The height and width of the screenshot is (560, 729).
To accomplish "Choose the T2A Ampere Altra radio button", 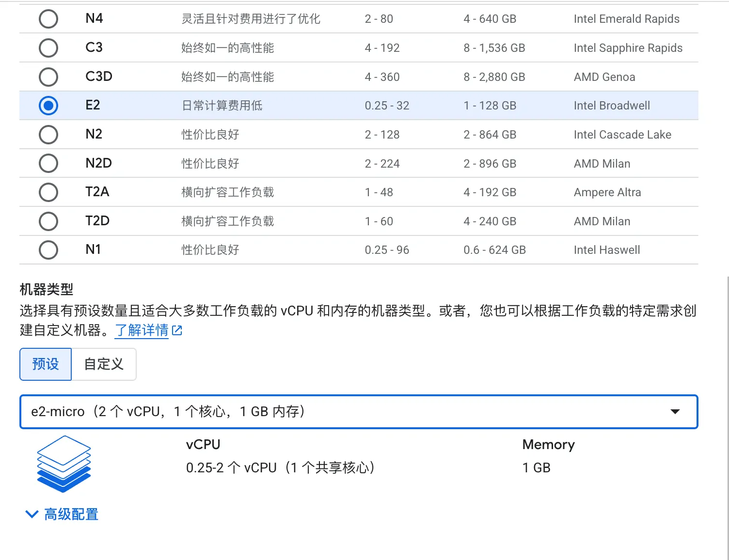I will click(48, 192).
